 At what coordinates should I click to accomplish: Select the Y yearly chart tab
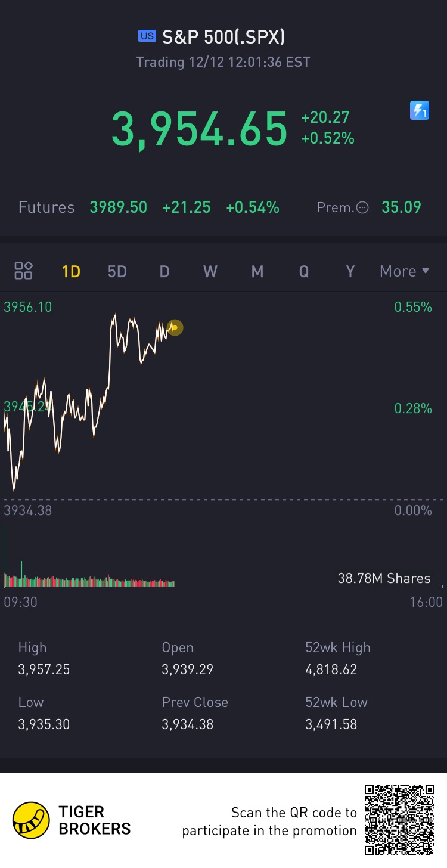pyautogui.click(x=350, y=272)
